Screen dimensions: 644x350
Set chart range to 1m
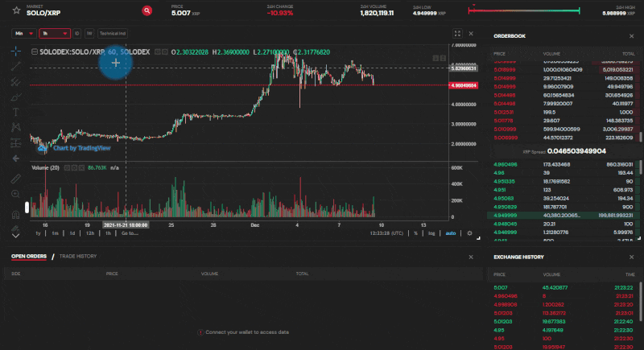coord(55,233)
